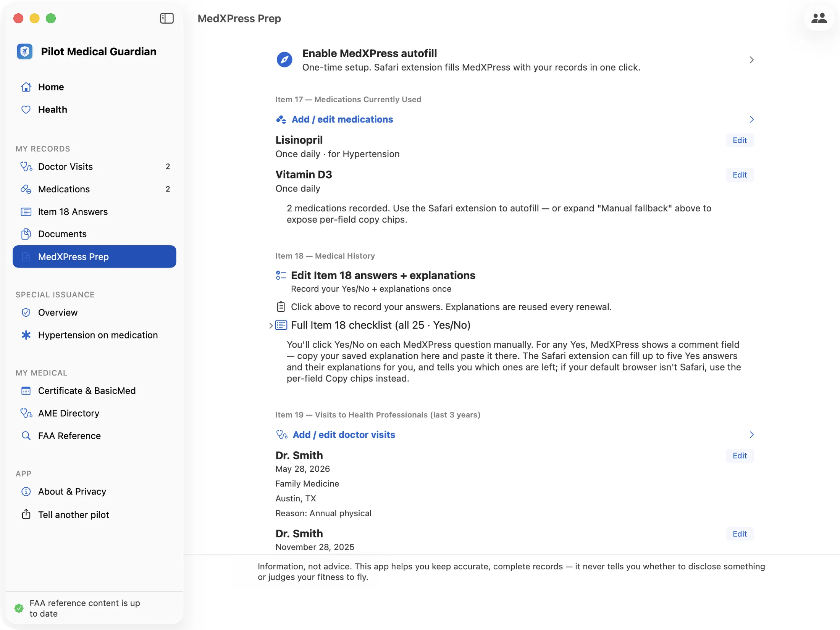
Task: Open Hypertension on medication page
Action: [x=94, y=335]
